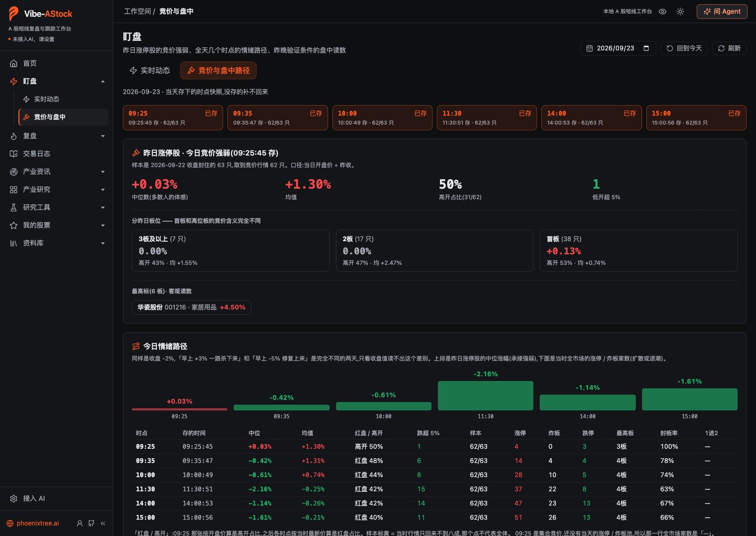Expand the 产业资讯 sidebar section
This screenshot has height=536, width=756.
click(103, 172)
